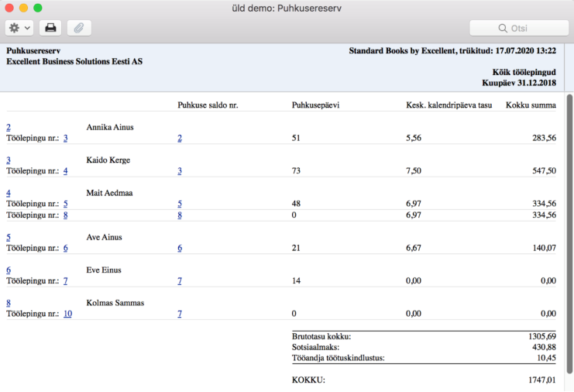The width and height of the screenshot is (574, 392).
Task: Open Töölepingu nr. 10 contract link
Action: 67,314
